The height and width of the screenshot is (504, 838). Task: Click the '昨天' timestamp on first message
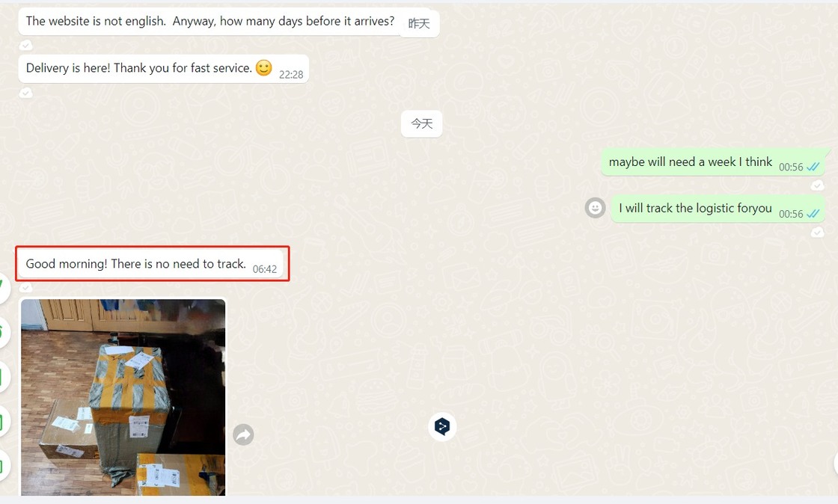click(419, 23)
